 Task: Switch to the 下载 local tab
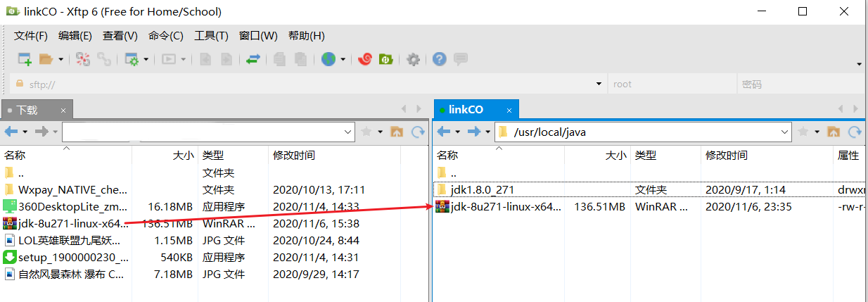27,110
